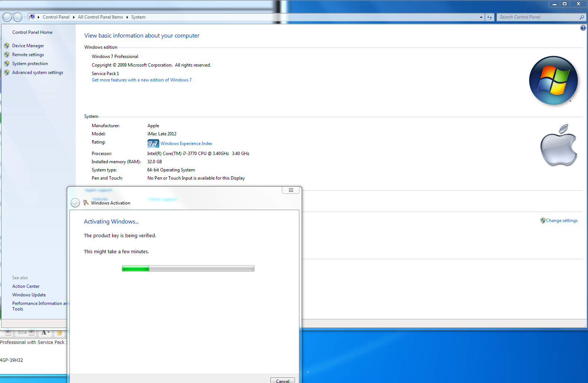This screenshot has width=588, height=383.
Task: Click the manufacturer value "Apple"
Action: (153, 126)
